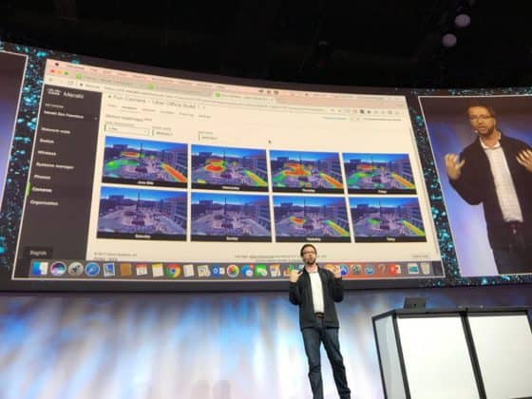Launch Siri from the dock
Screen dimensions: 532x399
tap(58, 269)
